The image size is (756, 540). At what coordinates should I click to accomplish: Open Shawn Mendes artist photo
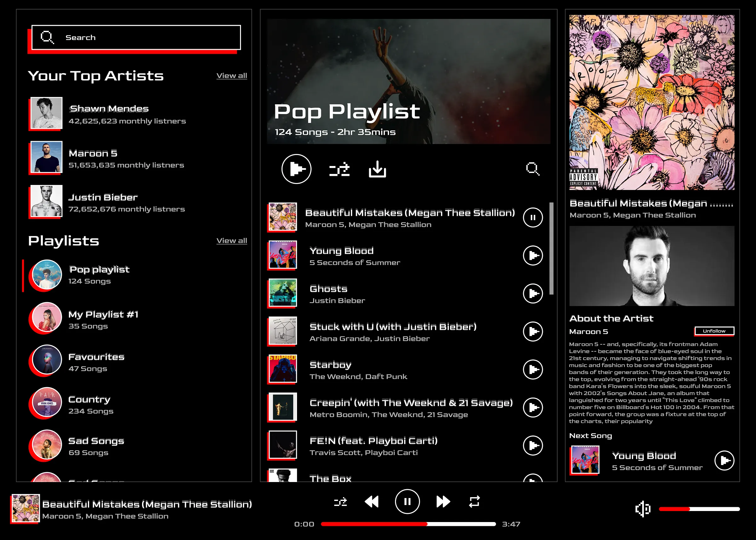pyautogui.click(x=47, y=113)
